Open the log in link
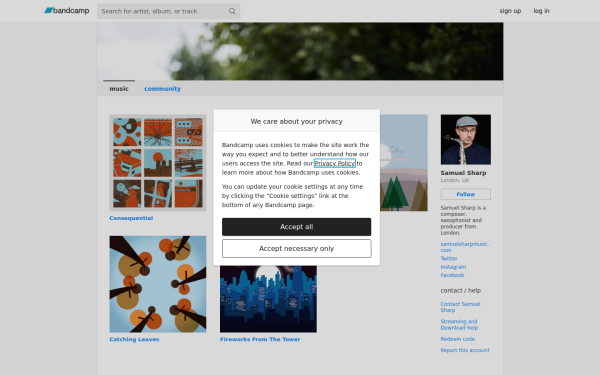The height and width of the screenshot is (375, 600). click(x=541, y=11)
